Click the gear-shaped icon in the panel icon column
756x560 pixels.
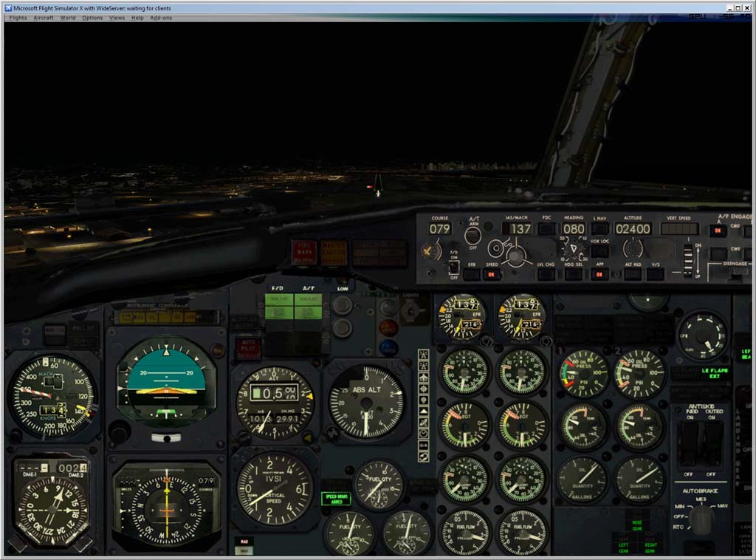[423, 389]
